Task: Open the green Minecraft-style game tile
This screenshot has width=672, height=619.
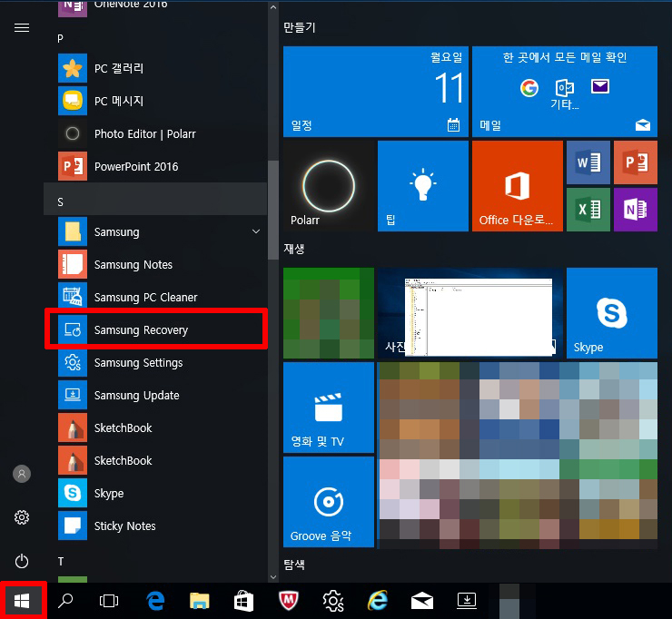Action: 329,313
